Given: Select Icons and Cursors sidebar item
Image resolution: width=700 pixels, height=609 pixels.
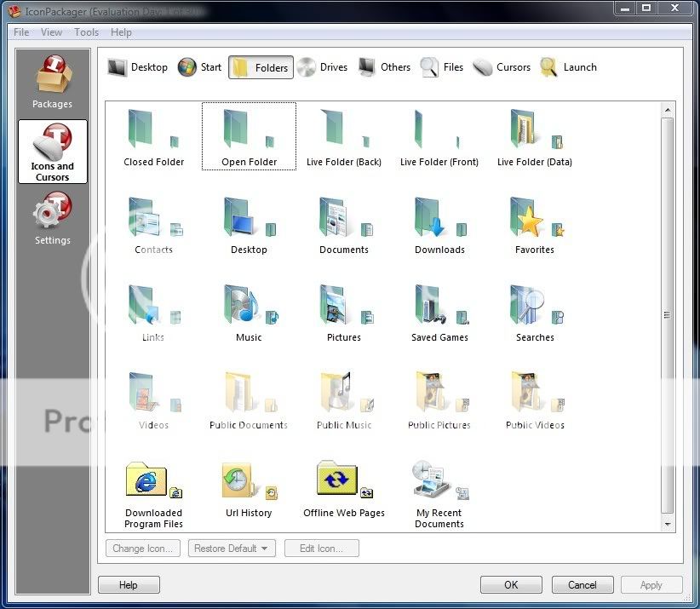Looking at the screenshot, I should pos(53,152).
